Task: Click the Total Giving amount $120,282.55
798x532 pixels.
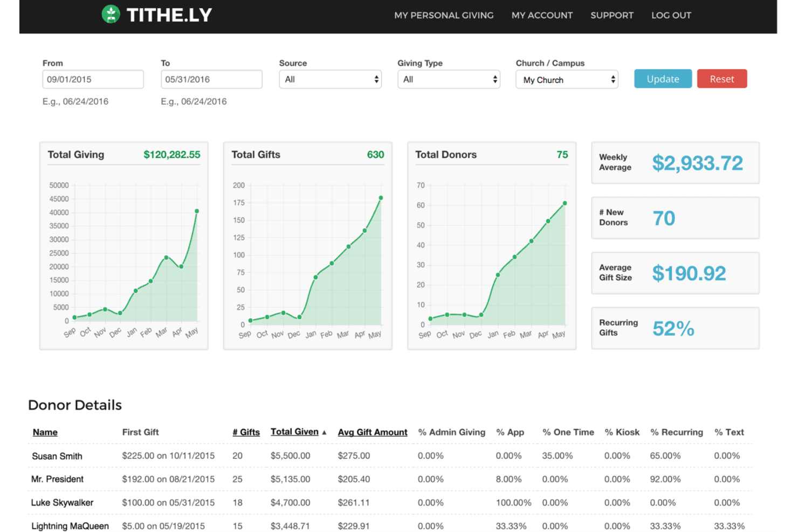Action: 172,155
